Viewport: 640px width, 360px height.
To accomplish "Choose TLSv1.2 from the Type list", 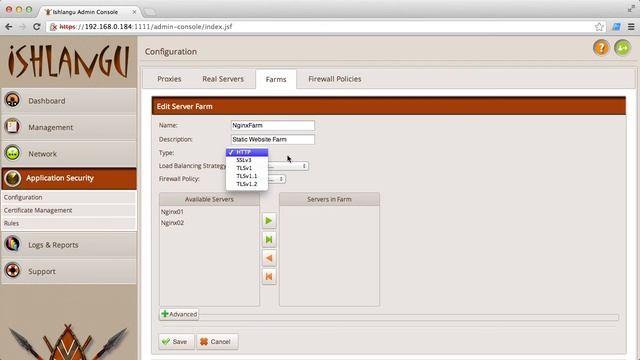I will 247,184.
